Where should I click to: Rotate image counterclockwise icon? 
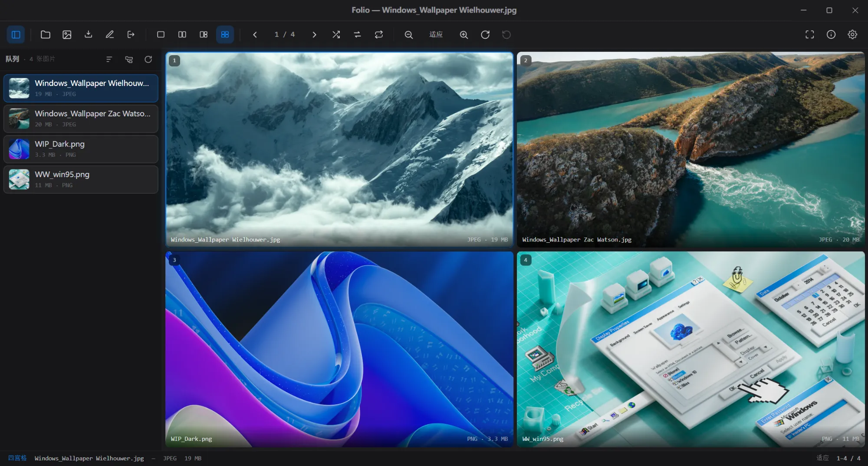tap(506, 34)
